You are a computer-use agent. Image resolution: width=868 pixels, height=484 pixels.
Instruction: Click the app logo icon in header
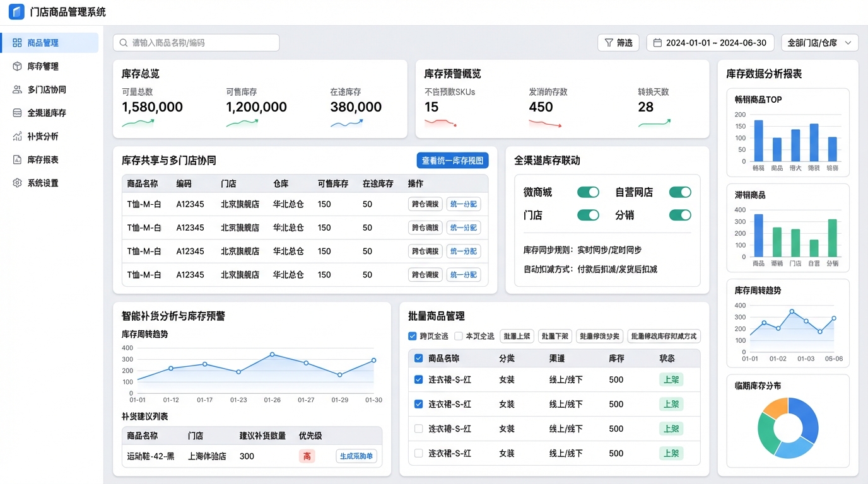point(16,12)
